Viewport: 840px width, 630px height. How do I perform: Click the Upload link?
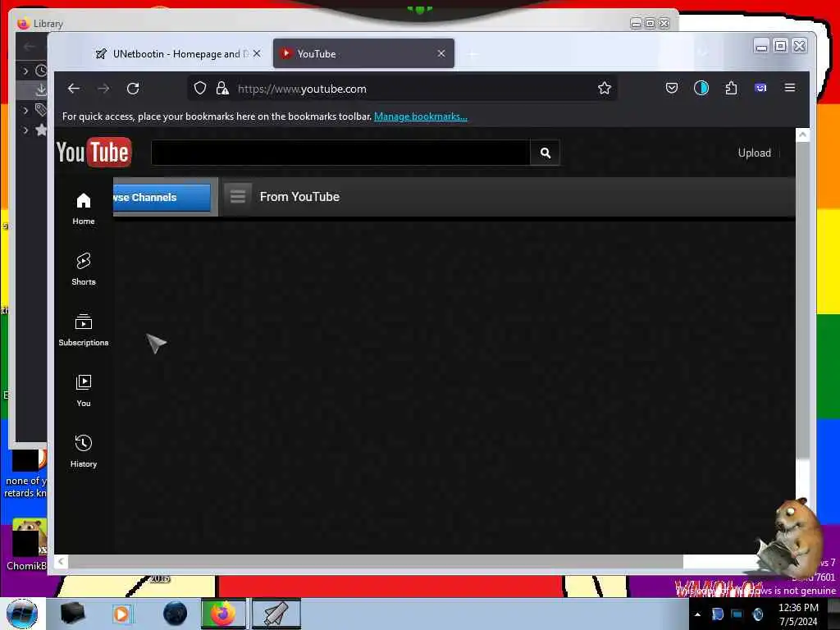pyautogui.click(x=755, y=153)
